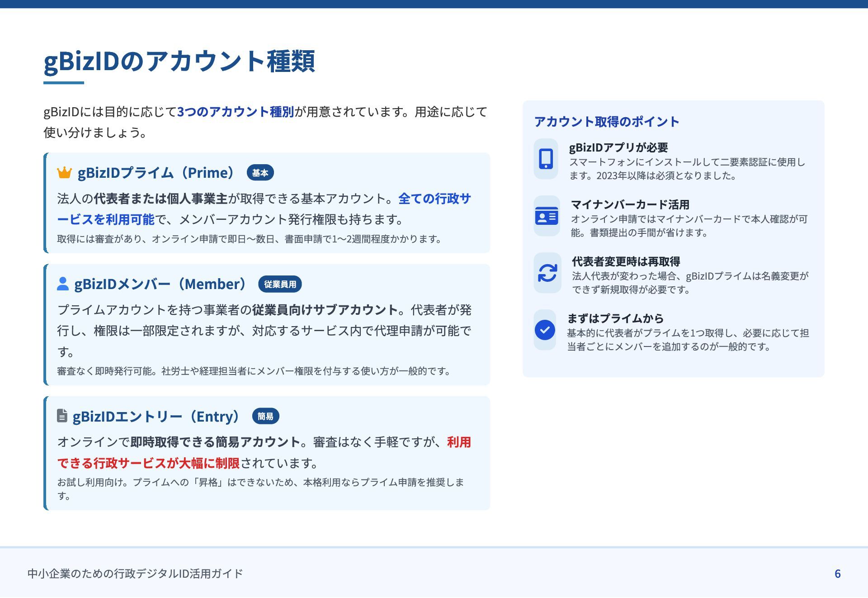Click the description starting スマートフォンにインストール

coord(687,169)
